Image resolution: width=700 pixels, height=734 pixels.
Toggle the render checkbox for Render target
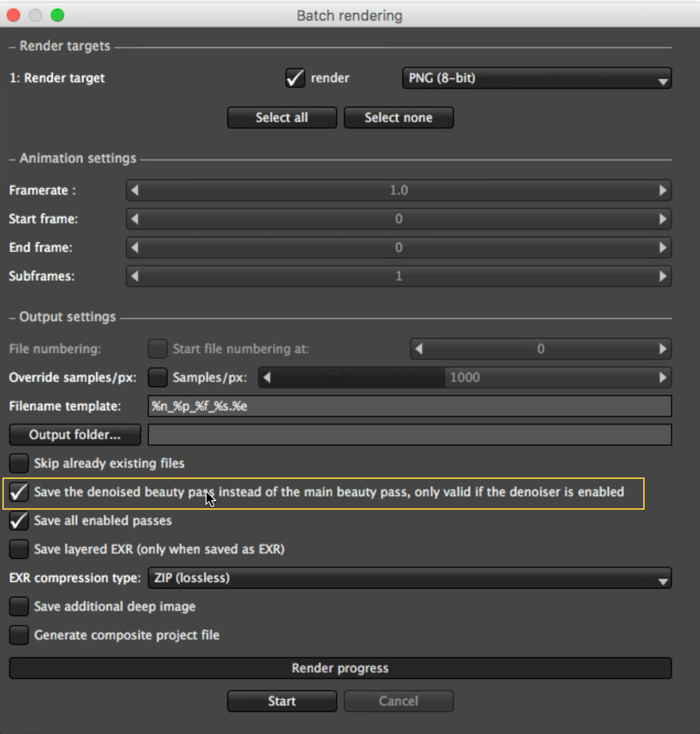[x=295, y=78]
